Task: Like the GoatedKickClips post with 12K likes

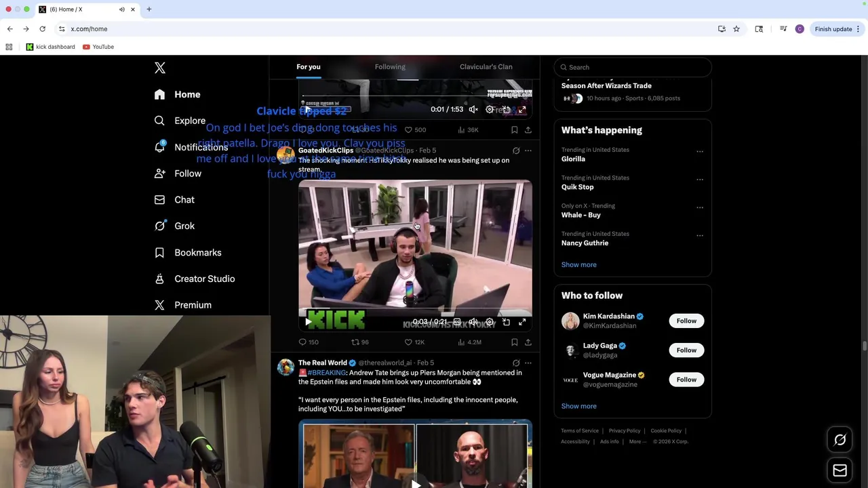Action: click(414, 342)
